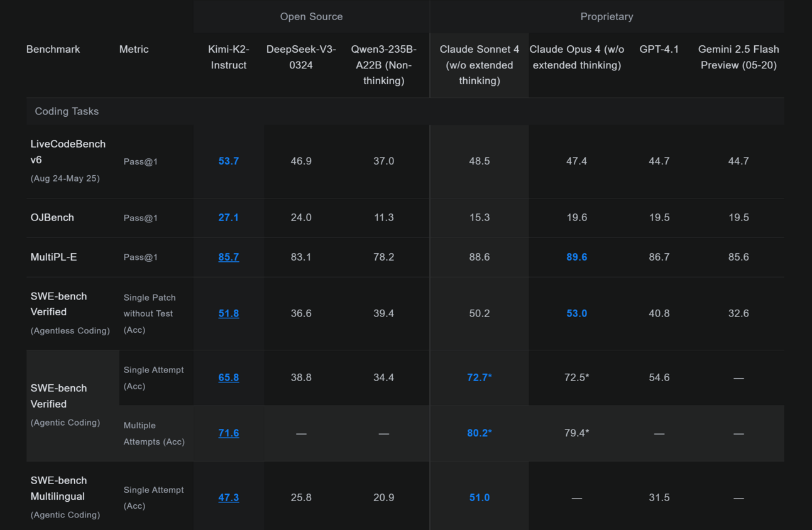Open the Kimi-K2 MultiPL-E score 85.7 link
This screenshot has height=530, width=812.
coord(229,257)
